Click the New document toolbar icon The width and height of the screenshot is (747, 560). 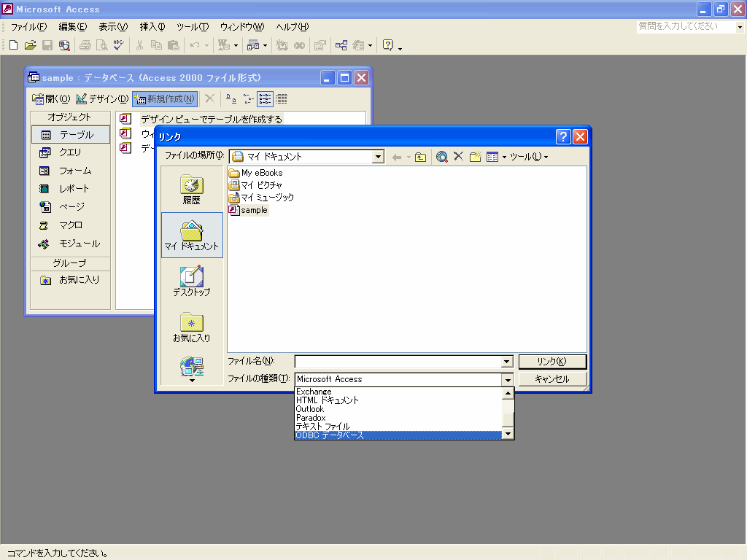click(13, 45)
